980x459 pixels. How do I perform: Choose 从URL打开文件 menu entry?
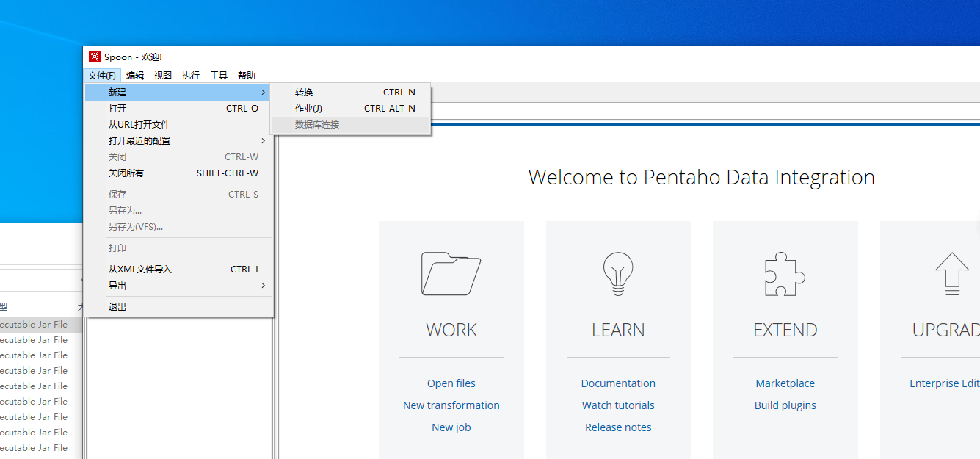pyautogui.click(x=178, y=124)
